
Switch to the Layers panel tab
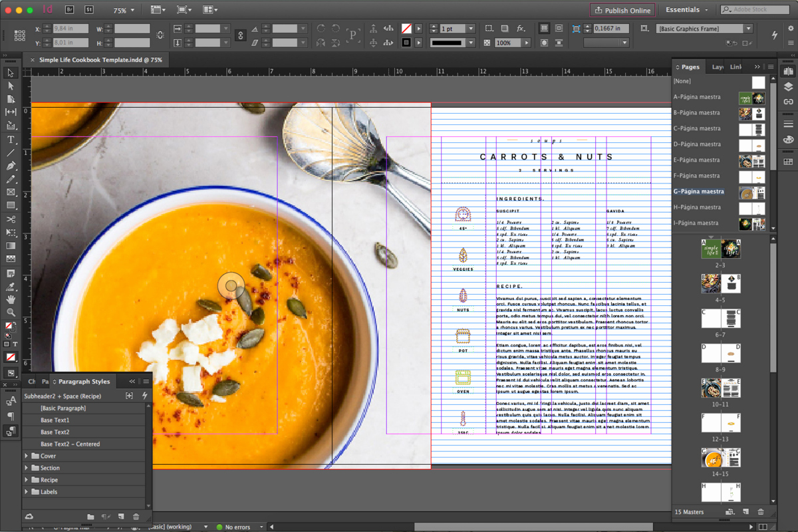(718, 66)
